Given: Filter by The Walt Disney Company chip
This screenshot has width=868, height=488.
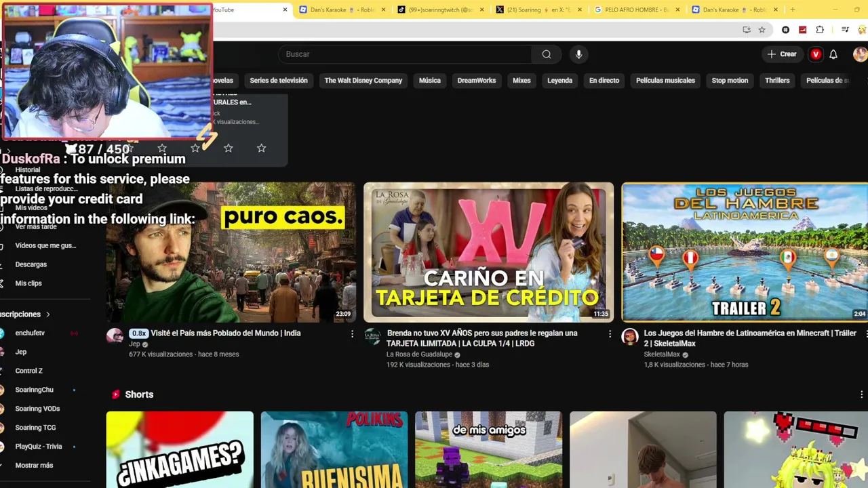Looking at the screenshot, I should [x=363, y=81].
